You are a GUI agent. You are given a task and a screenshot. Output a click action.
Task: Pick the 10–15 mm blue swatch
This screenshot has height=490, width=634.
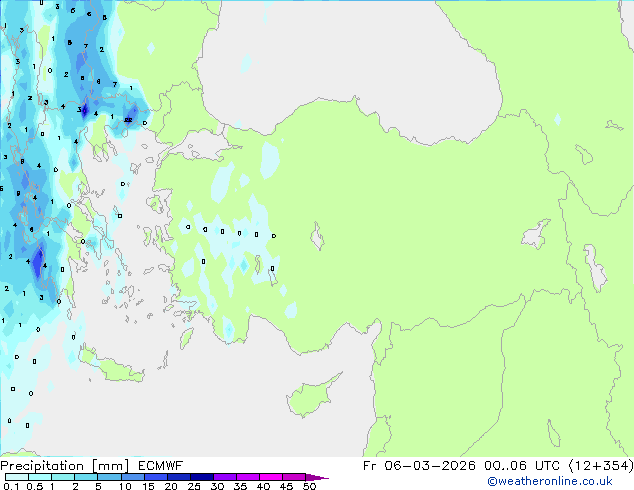(133, 477)
